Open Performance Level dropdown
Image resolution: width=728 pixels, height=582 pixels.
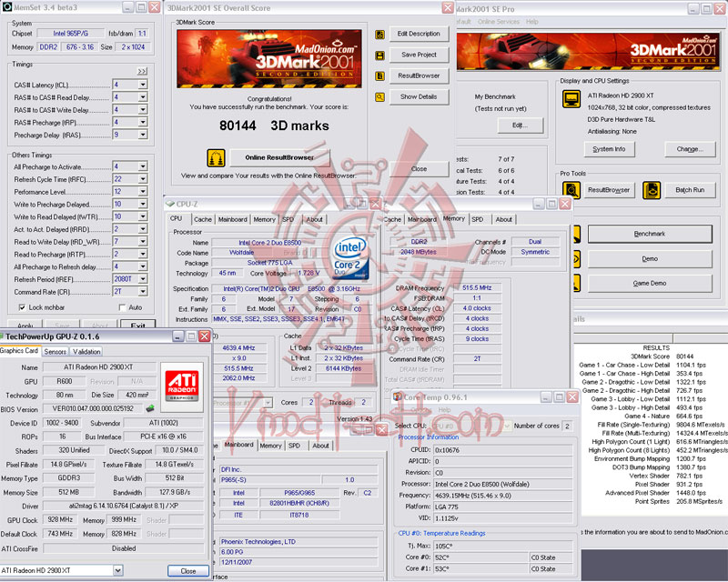click(143, 191)
